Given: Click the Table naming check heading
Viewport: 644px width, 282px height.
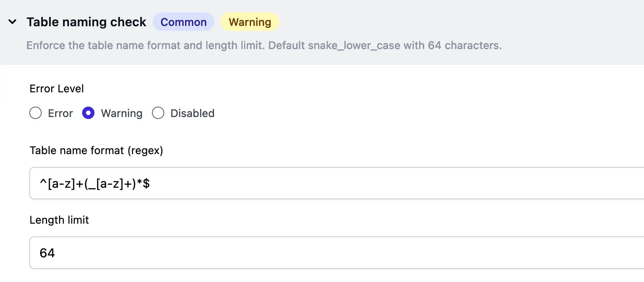Looking at the screenshot, I should [x=86, y=22].
